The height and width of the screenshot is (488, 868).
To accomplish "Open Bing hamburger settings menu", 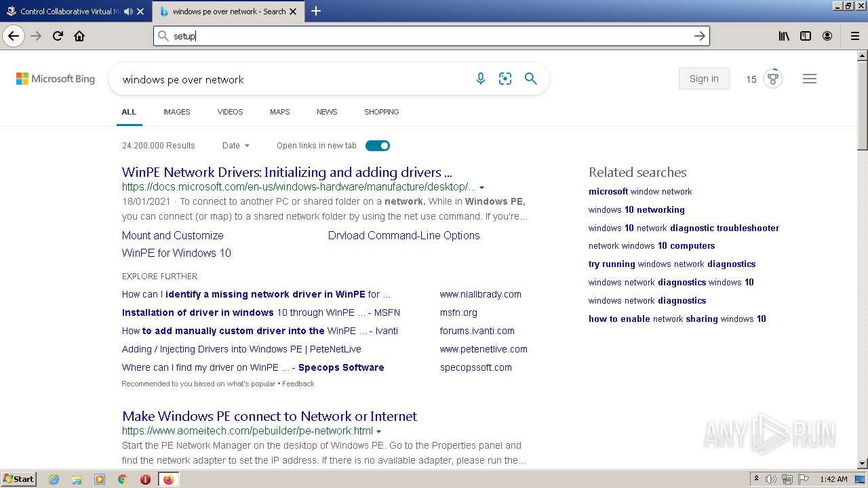I will [x=809, y=79].
